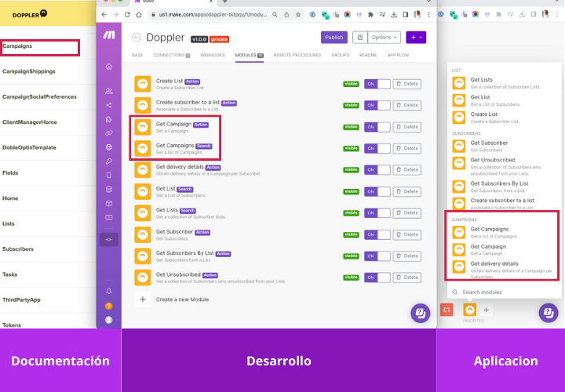Open help chat button in Make window
Image resolution: width=565 pixels, height=392 pixels.
(x=420, y=313)
